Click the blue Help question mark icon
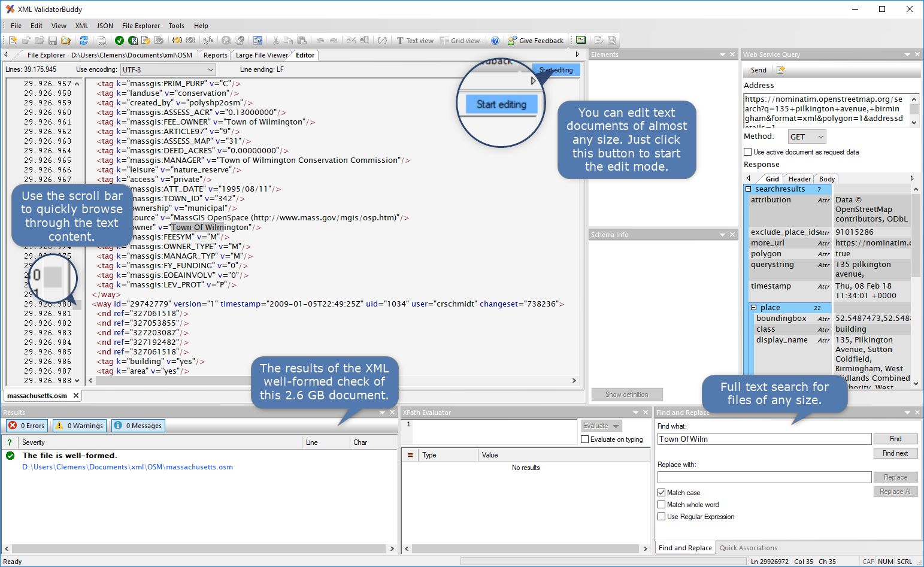This screenshot has height=567, width=924. pyautogui.click(x=495, y=41)
